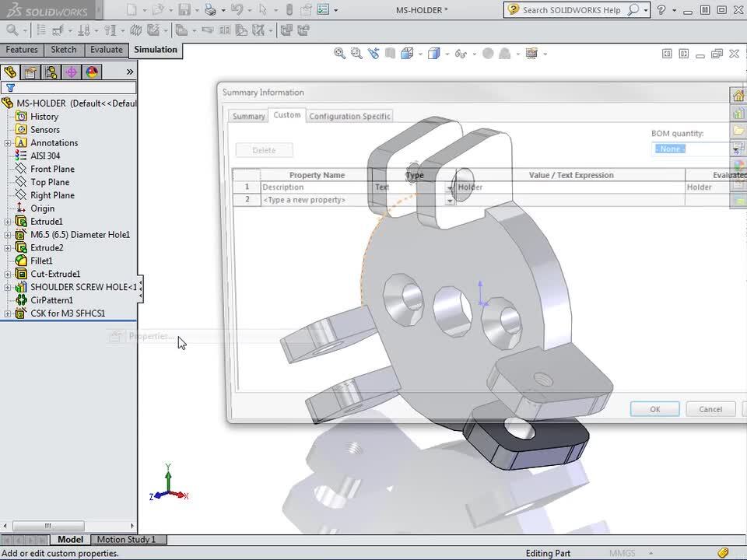The width and height of the screenshot is (747, 560).
Task: Expand the Annotations tree node
Action: tap(8, 143)
